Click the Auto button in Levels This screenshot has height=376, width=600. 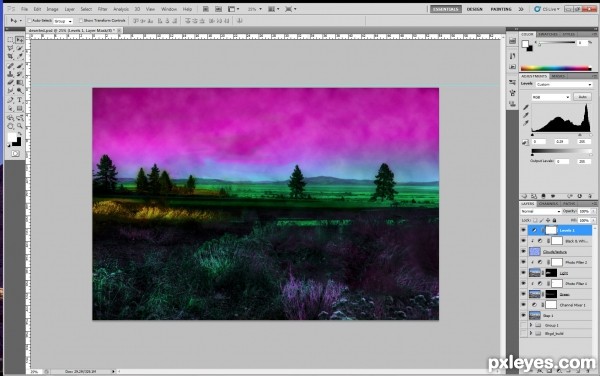[582, 97]
